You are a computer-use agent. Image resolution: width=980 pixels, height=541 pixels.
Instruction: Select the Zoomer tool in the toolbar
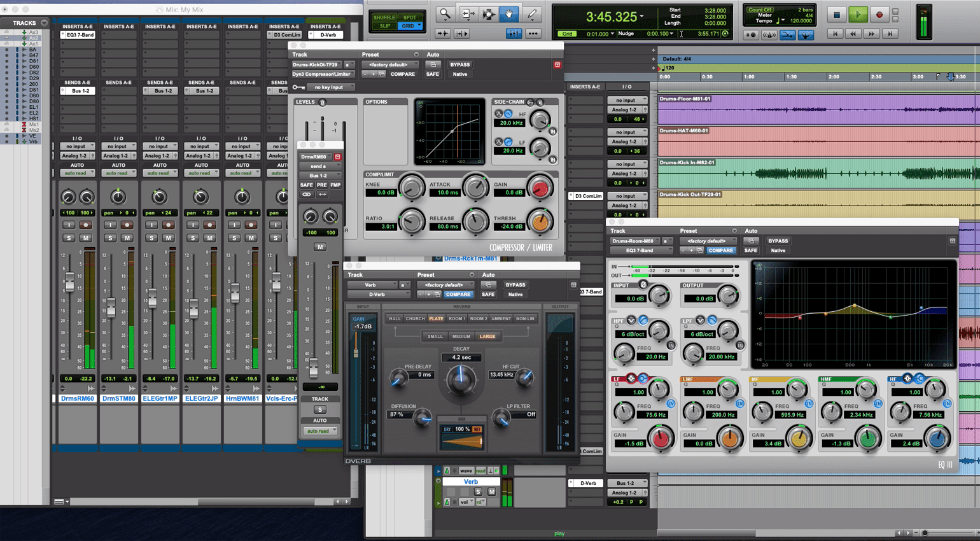[444, 13]
